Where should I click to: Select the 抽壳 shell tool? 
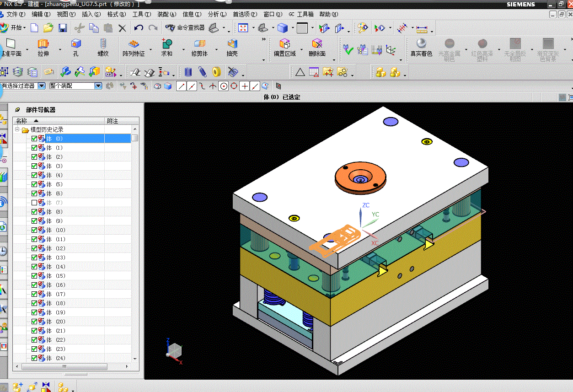pyautogui.click(x=232, y=48)
